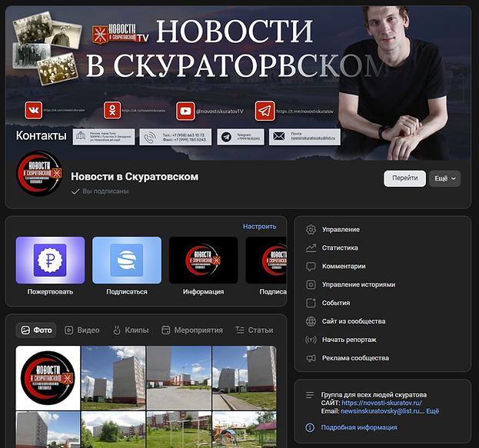This screenshot has height=448, width=479.
Task: Open the logo photo thumbnail in gallery
Action: (x=48, y=378)
